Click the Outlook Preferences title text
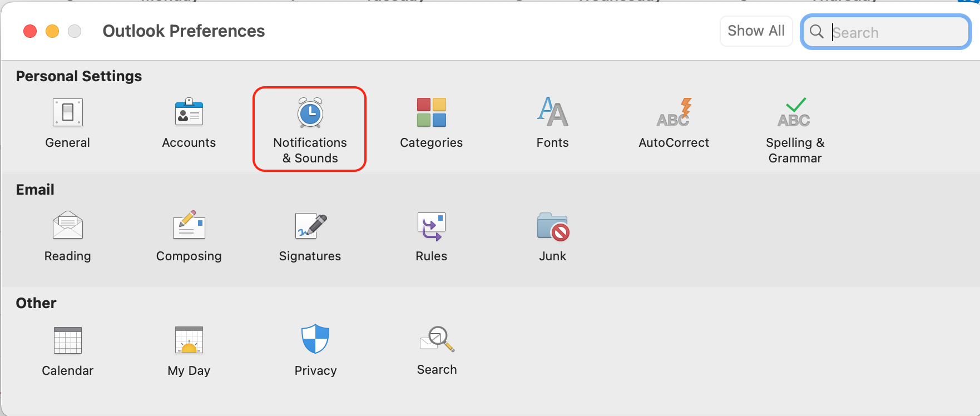The height and width of the screenshot is (416, 980). click(184, 31)
